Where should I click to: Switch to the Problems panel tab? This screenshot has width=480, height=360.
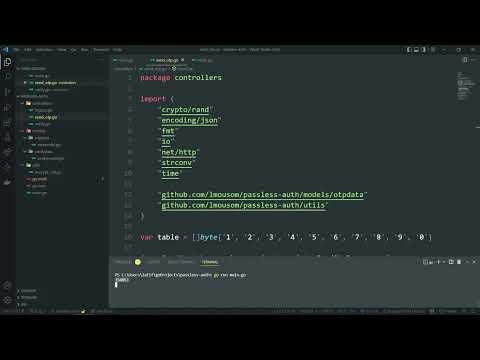tap(124, 262)
